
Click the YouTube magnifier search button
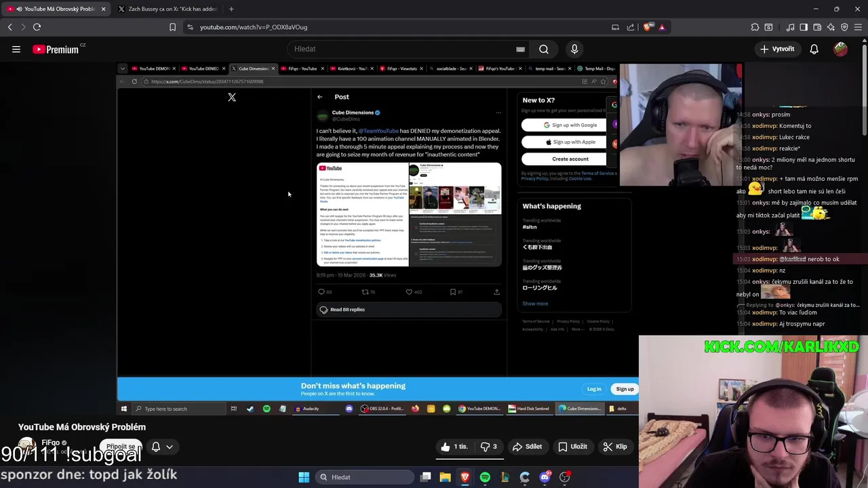(x=544, y=49)
